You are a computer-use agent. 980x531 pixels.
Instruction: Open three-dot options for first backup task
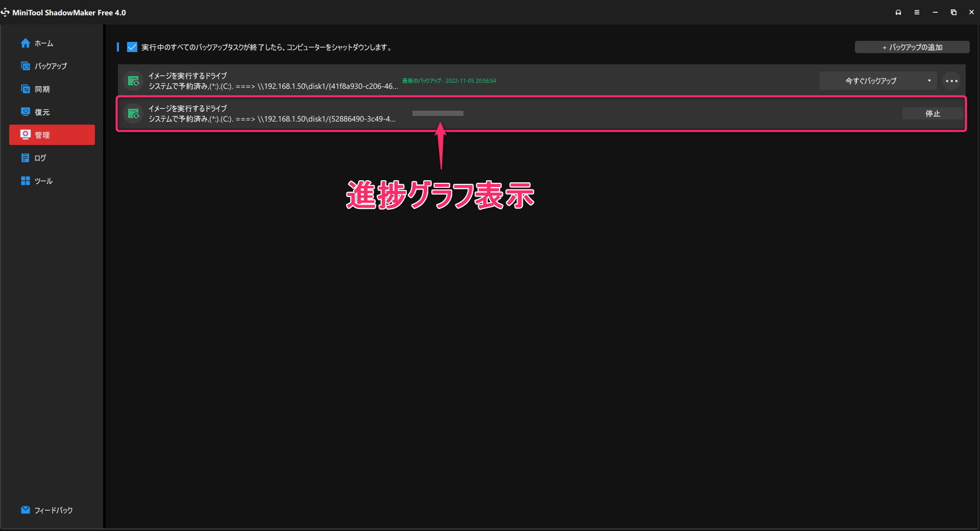click(951, 81)
